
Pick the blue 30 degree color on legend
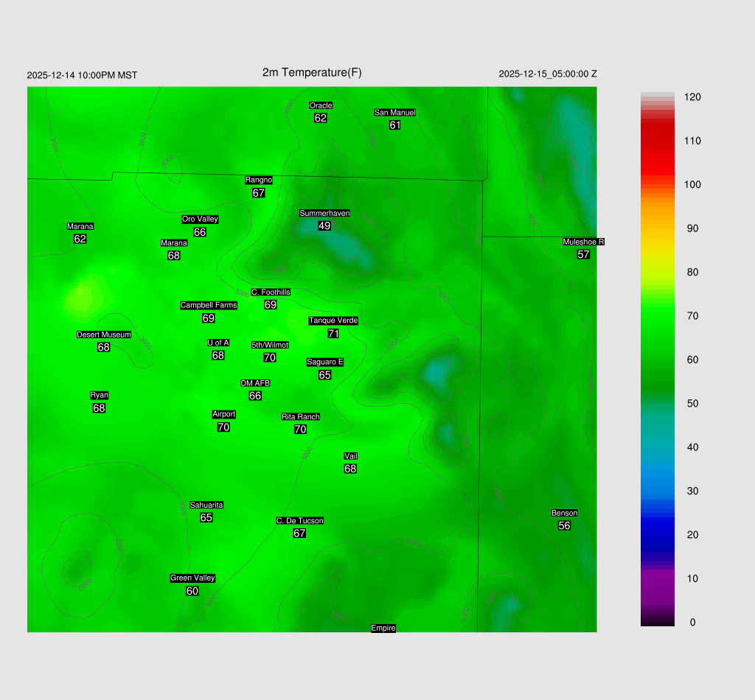[657, 491]
